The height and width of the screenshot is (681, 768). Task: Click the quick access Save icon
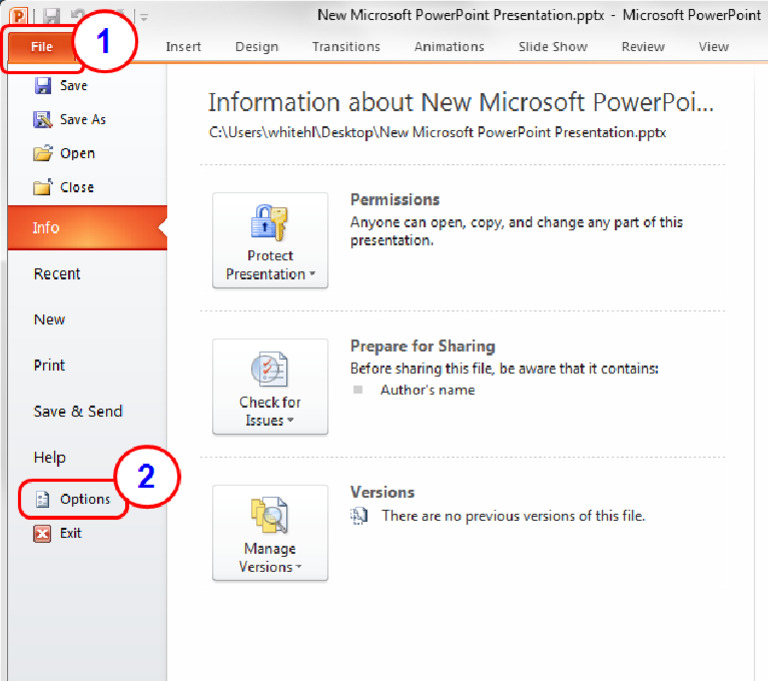coord(50,16)
